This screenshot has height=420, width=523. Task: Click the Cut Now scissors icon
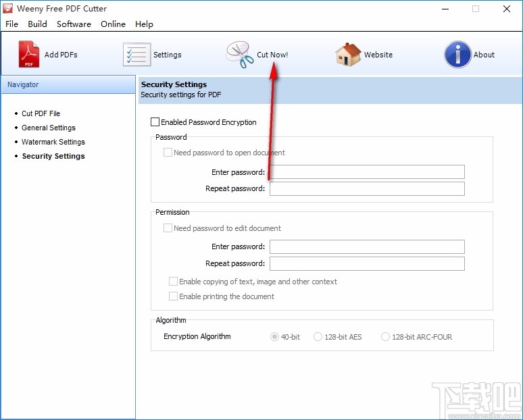coord(240,55)
